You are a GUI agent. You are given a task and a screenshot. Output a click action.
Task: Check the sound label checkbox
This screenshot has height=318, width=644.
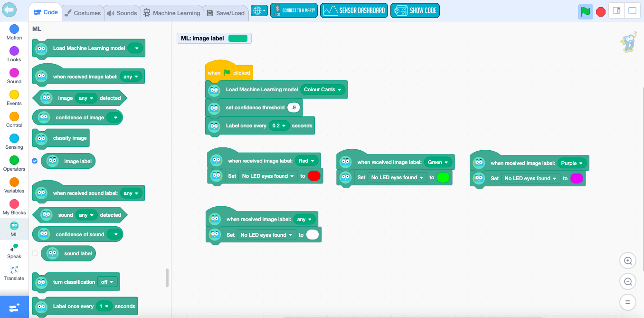tap(35, 253)
